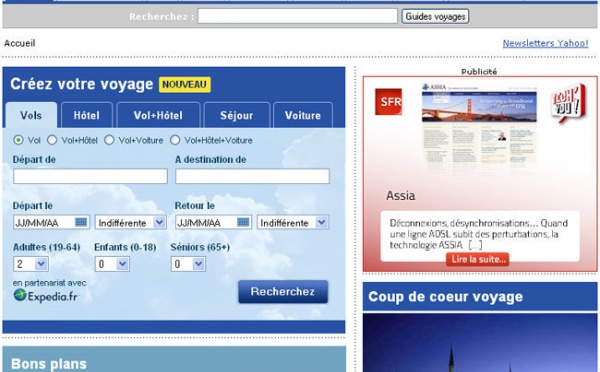Click the Echo You speech-bubble logo in the ad

click(x=568, y=103)
